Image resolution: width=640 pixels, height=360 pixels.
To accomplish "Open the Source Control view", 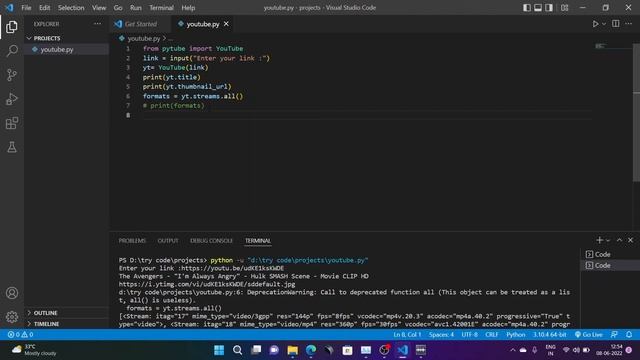I will click(x=12, y=75).
